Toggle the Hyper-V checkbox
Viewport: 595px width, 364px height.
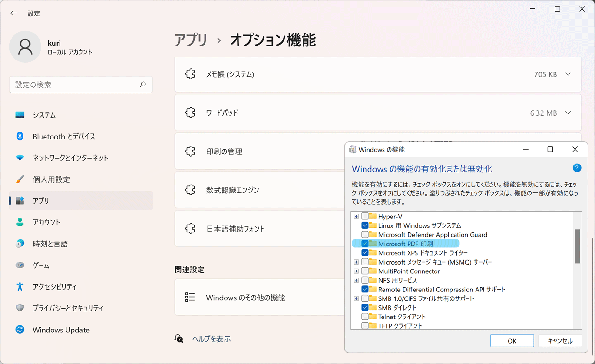click(x=365, y=216)
